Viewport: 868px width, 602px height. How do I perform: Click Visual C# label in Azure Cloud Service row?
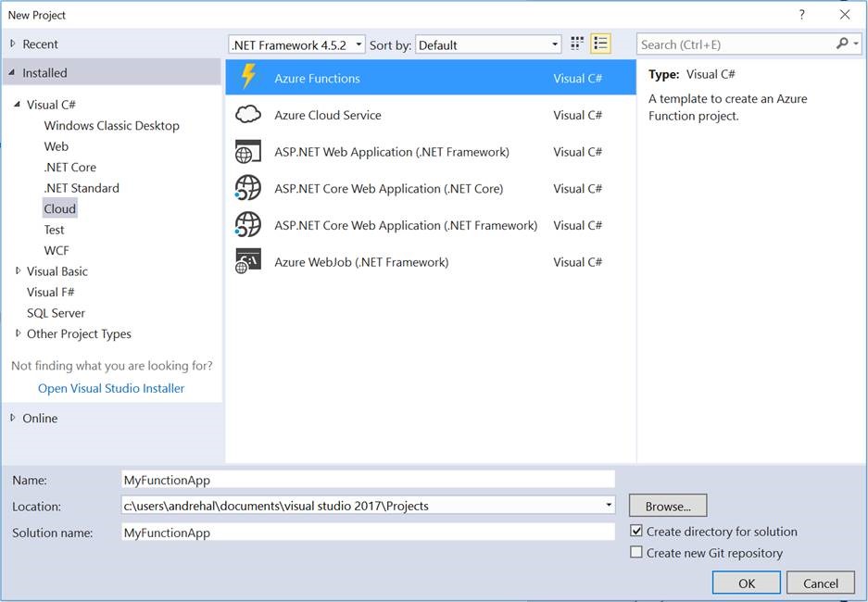577,115
